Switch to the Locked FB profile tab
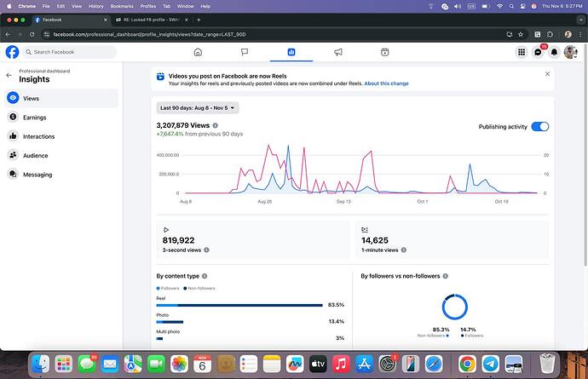Screen dimensions: 588x379 coord(150,20)
